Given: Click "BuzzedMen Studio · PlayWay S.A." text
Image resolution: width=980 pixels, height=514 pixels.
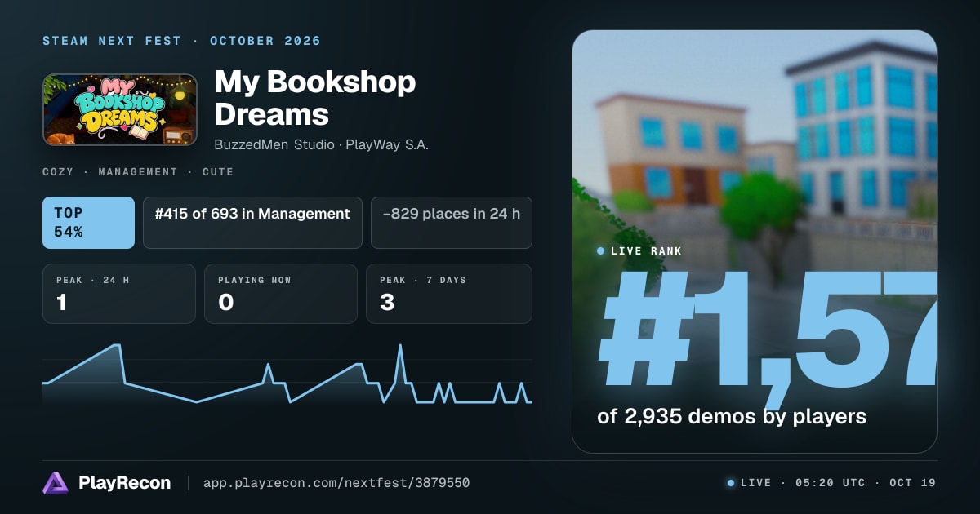Looking at the screenshot, I should coord(322,144).
